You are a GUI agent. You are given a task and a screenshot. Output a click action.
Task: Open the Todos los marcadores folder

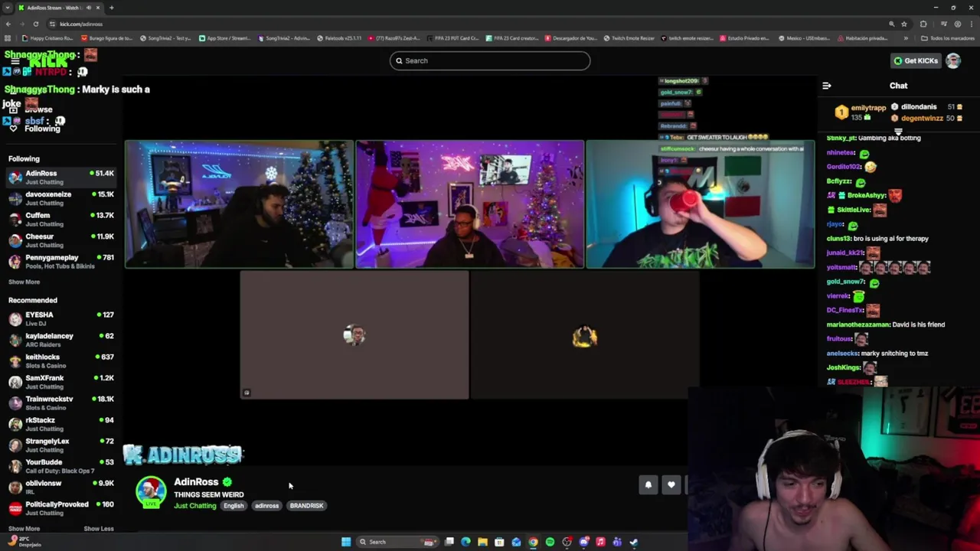(x=948, y=38)
